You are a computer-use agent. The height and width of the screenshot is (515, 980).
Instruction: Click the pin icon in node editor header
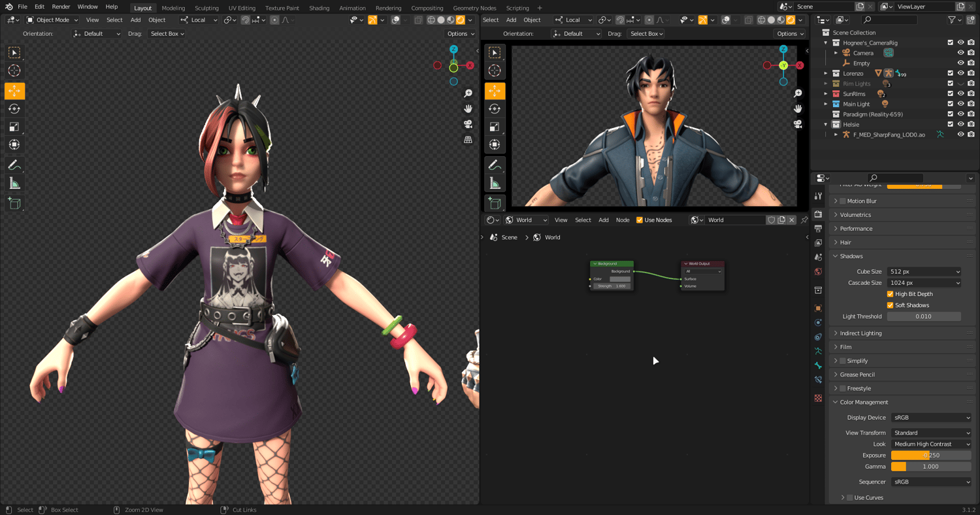click(804, 220)
